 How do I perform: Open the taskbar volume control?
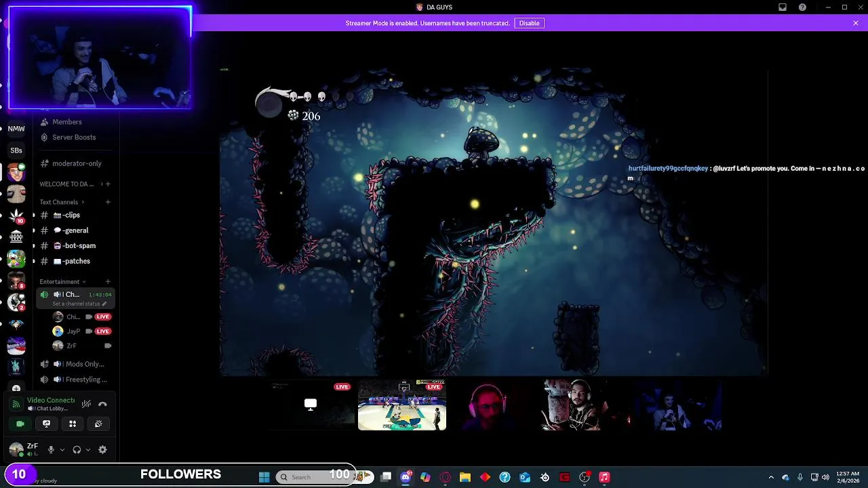[x=826, y=477]
